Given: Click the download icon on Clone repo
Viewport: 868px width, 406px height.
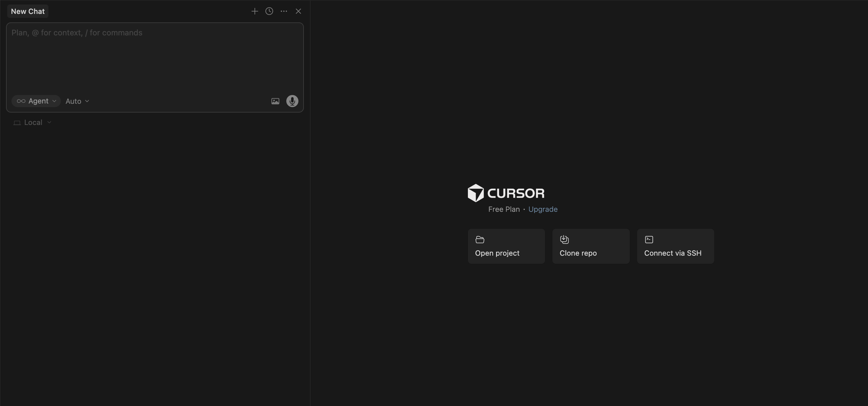Looking at the screenshot, I should pos(564,240).
